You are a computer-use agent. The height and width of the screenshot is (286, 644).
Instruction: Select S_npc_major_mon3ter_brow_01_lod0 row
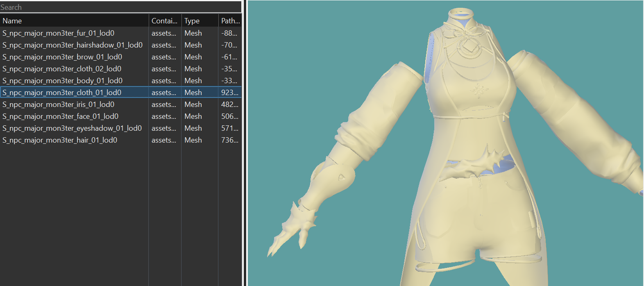point(121,57)
